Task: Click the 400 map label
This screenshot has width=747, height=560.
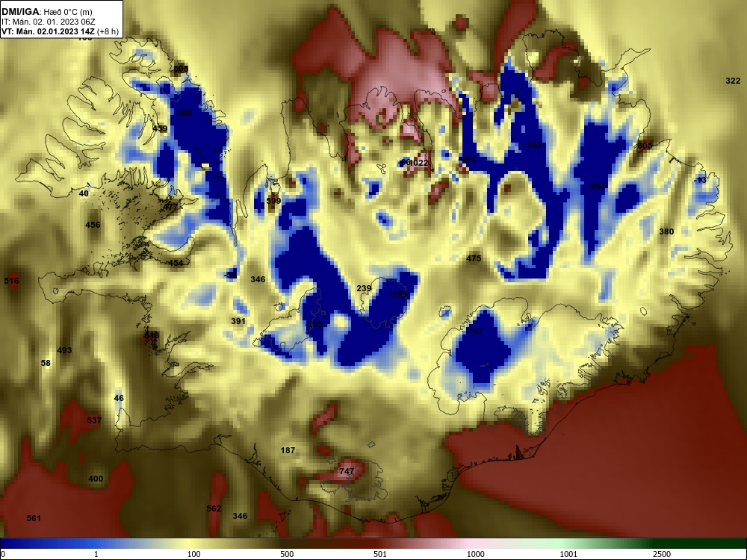Action: (96, 479)
